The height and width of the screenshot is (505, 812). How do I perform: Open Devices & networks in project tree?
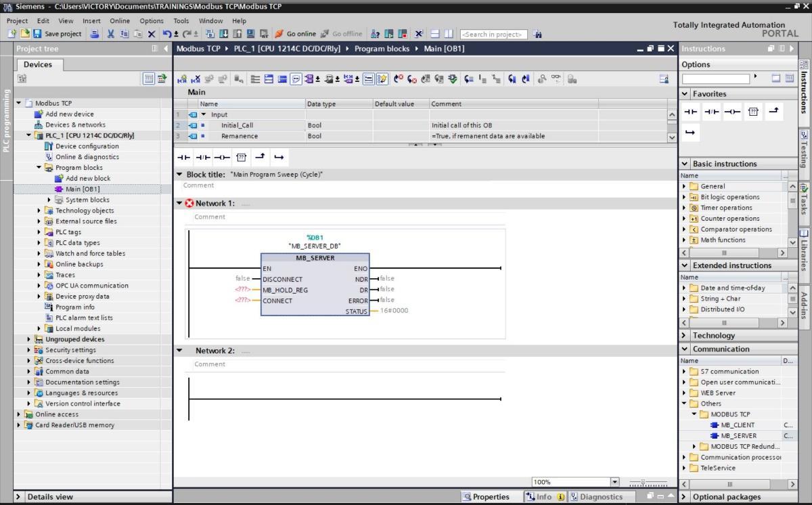(75, 125)
